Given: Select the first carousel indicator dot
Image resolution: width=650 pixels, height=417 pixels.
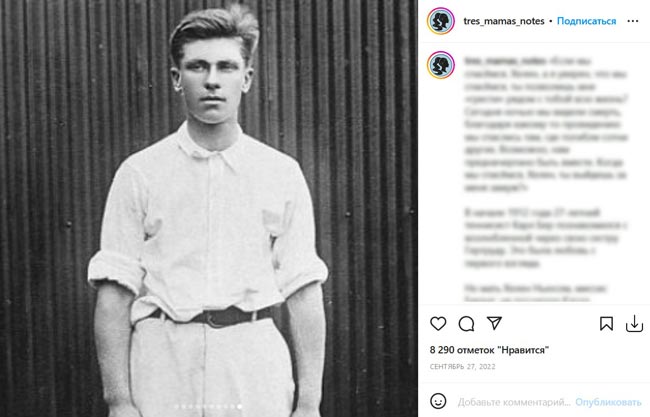Looking at the screenshot, I should coord(177,407).
